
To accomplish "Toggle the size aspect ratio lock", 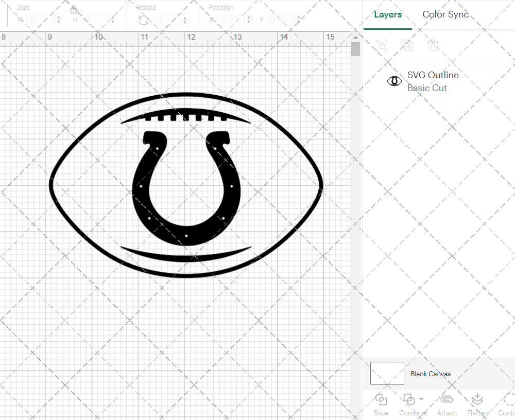I will pos(74,10).
